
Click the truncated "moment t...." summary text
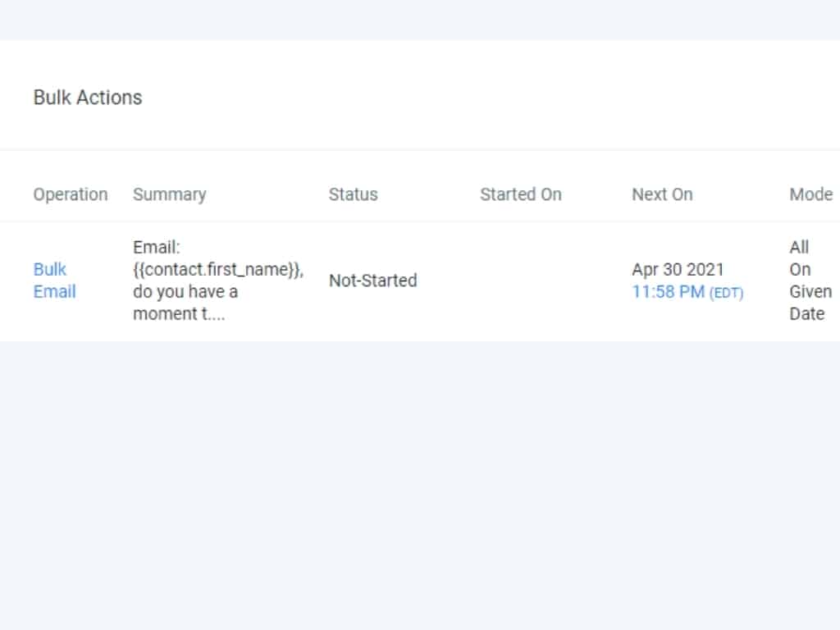(179, 314)
